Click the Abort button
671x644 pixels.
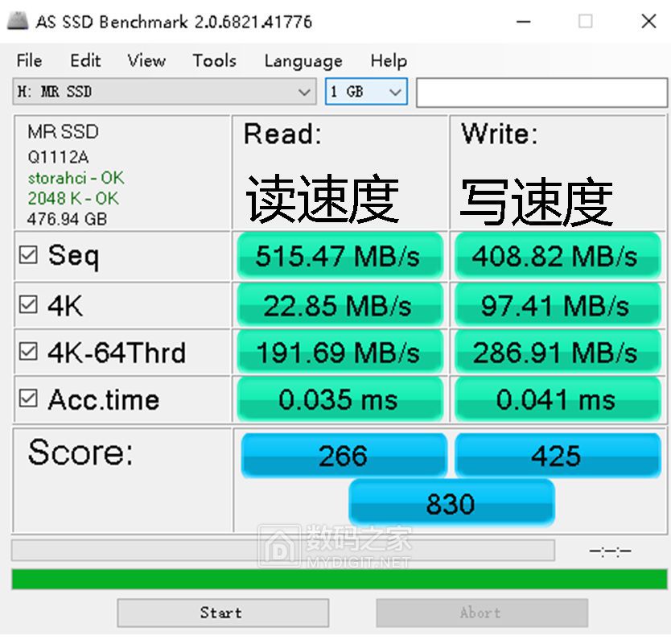click(x=482, y=613)
